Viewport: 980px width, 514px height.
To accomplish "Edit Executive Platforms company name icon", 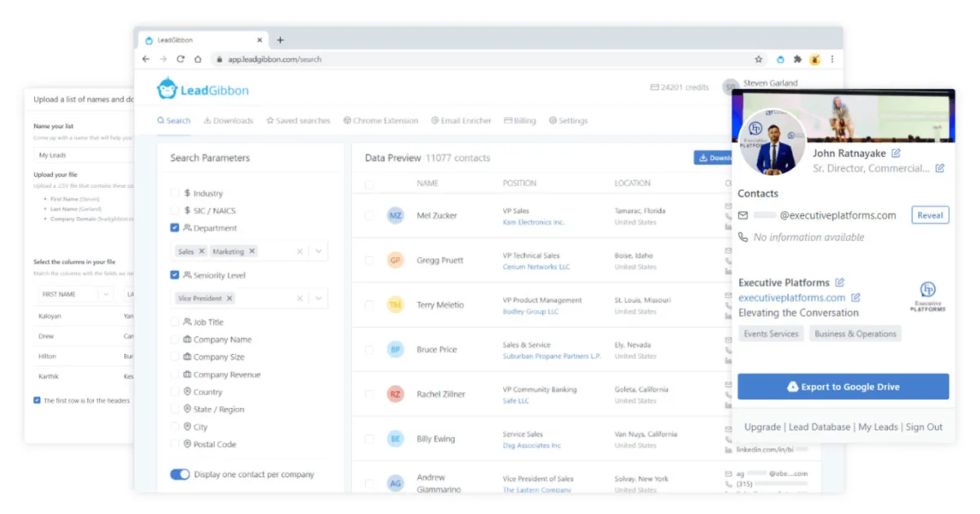I will tap(840, 282).
